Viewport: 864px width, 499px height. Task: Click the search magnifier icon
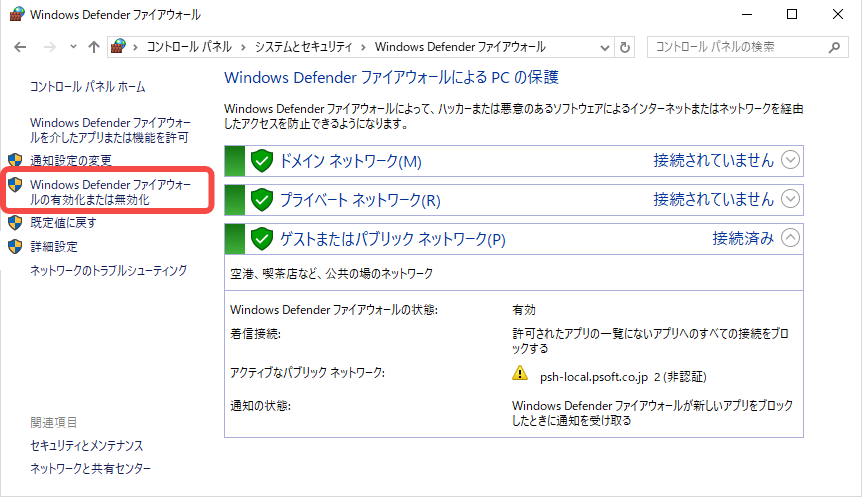point(834,47)
